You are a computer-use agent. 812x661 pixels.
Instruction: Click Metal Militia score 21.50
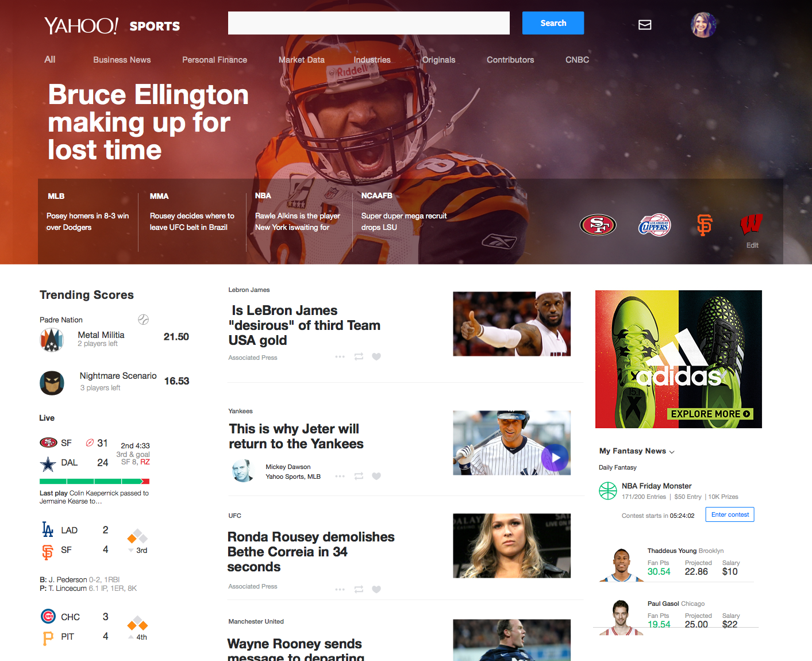pos(176,337)
